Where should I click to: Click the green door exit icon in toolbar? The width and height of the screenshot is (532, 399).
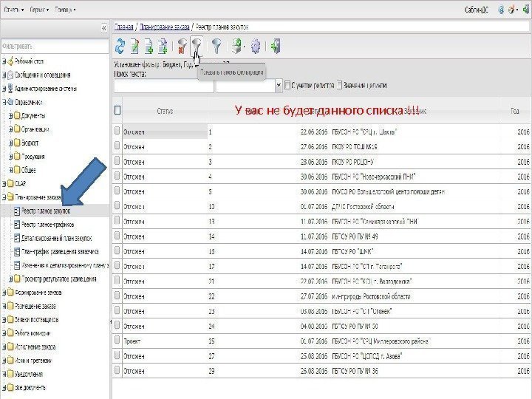coord(276,46)
